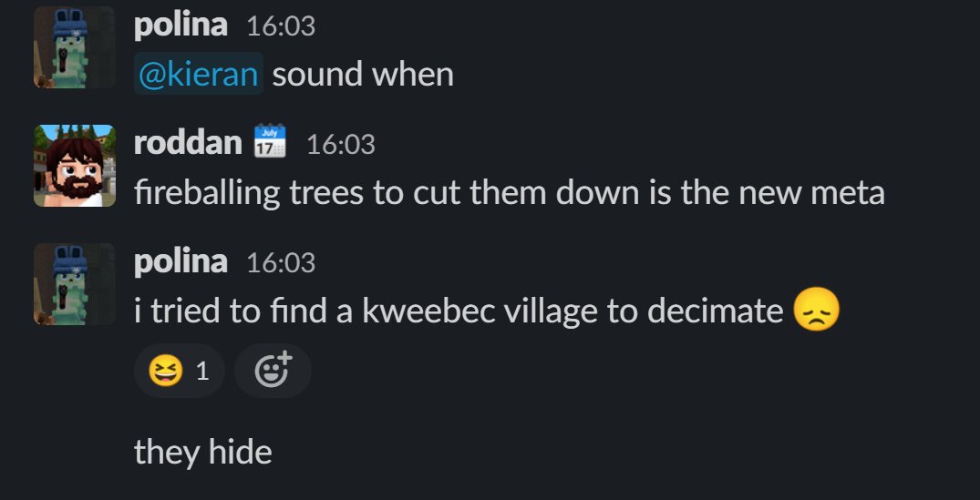Click the laughing face emoji in the reaction pill

pyautogui.click(x=166, y=372)
